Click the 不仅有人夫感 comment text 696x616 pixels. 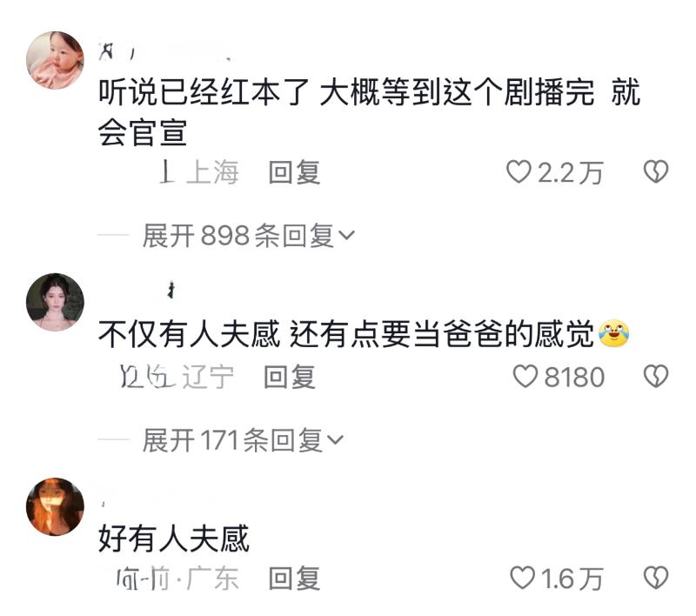[x=346, y=334]
